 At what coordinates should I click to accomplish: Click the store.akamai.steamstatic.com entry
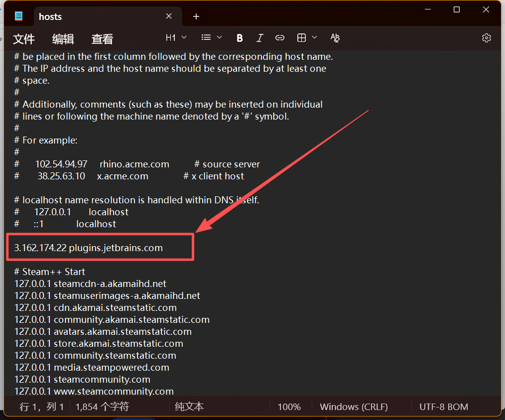point(119,343)
